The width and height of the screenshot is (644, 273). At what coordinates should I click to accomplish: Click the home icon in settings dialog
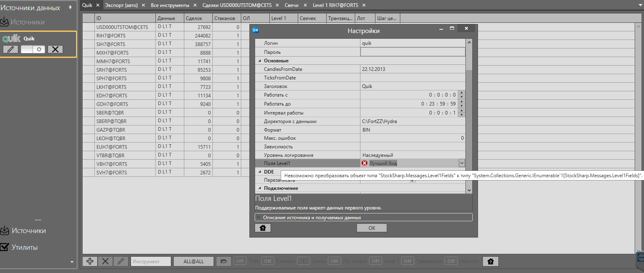tap(262, 228)
